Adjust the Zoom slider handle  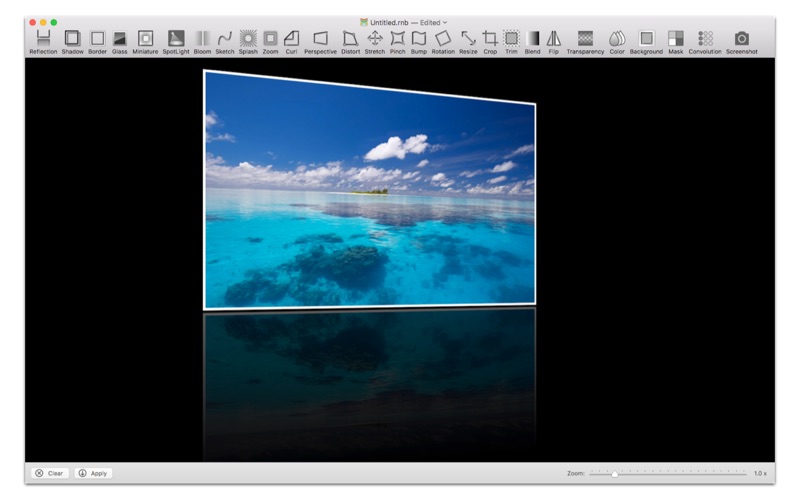[x=615, y=474]
